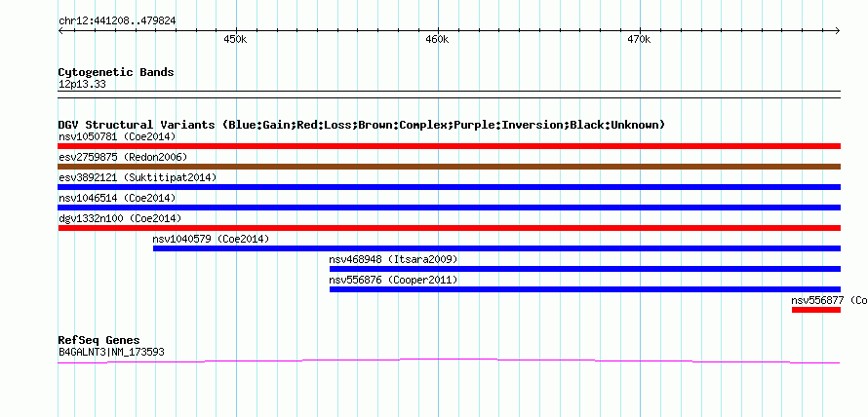Click the magenta B4GALNT3 gene line
Viewport: 868px width, 417px height.
[x=449, y=361]
